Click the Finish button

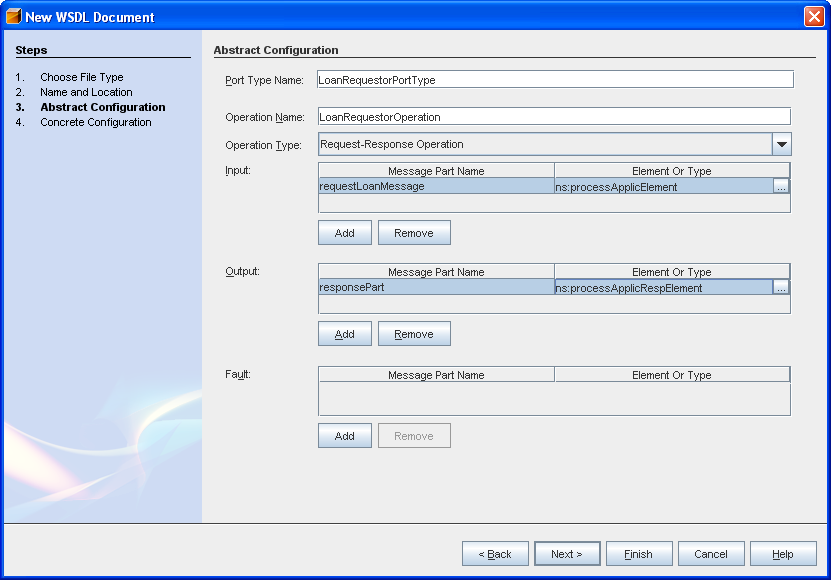coord(639,554)
